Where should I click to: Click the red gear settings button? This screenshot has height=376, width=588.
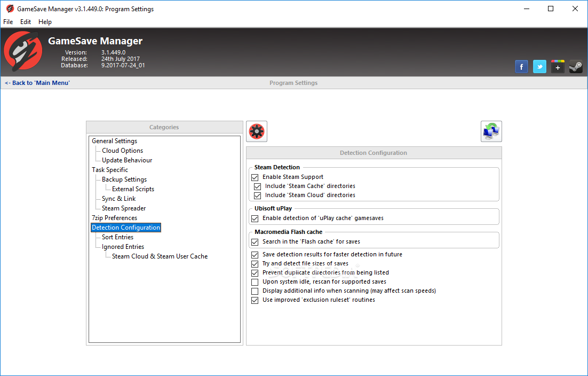(257, 131)
